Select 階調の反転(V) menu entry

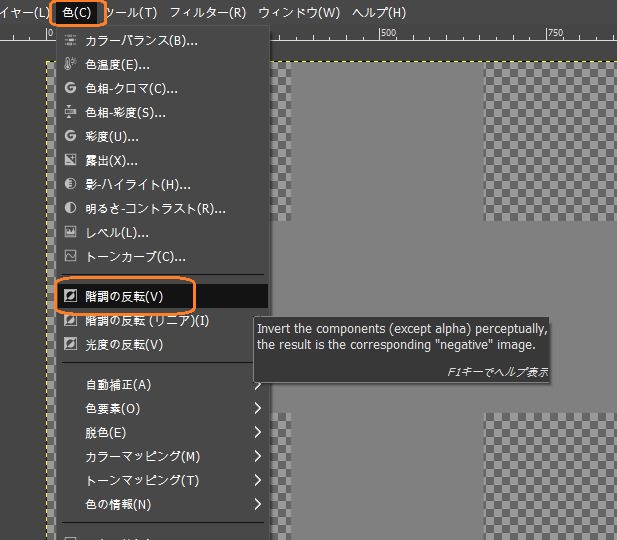click(124, 297)
